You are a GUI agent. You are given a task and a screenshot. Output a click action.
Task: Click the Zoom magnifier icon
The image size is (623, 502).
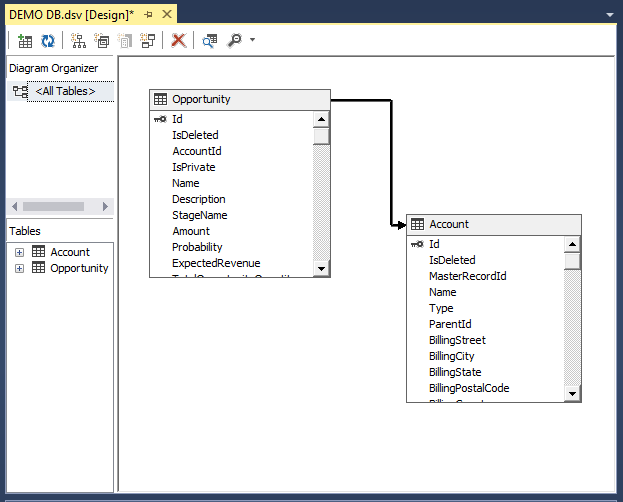pos(234,41)
